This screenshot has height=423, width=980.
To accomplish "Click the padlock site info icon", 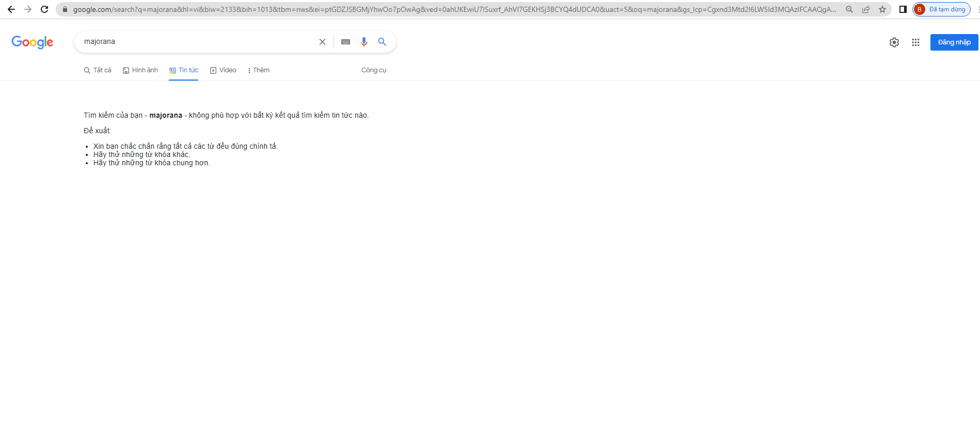I will click(x=65, y=9).
